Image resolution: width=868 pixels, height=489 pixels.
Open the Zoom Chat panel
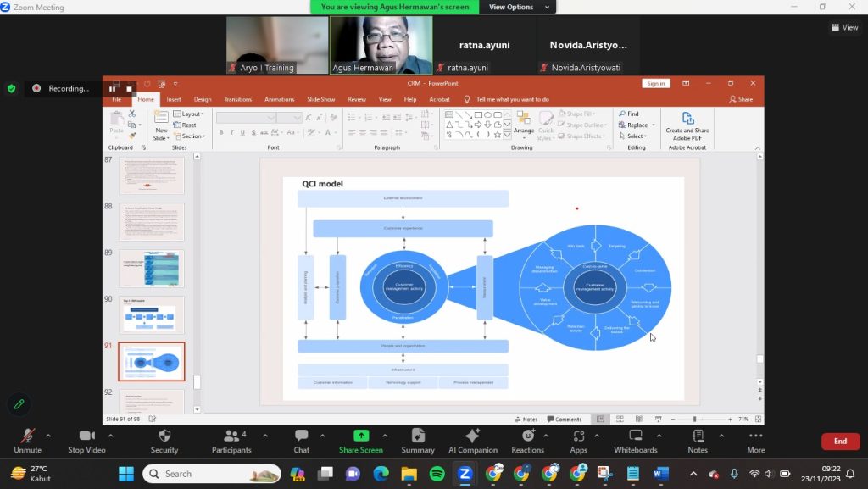(x=301, y=441)
